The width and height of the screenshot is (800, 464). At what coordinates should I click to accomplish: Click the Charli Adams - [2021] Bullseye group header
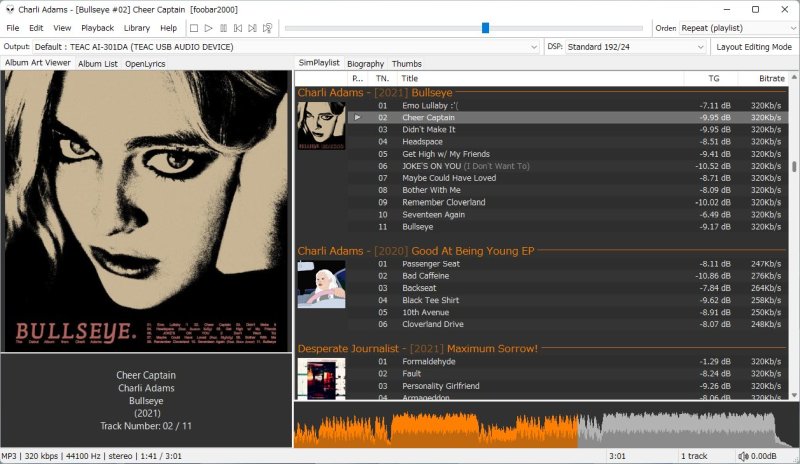[x=375, y=93]
